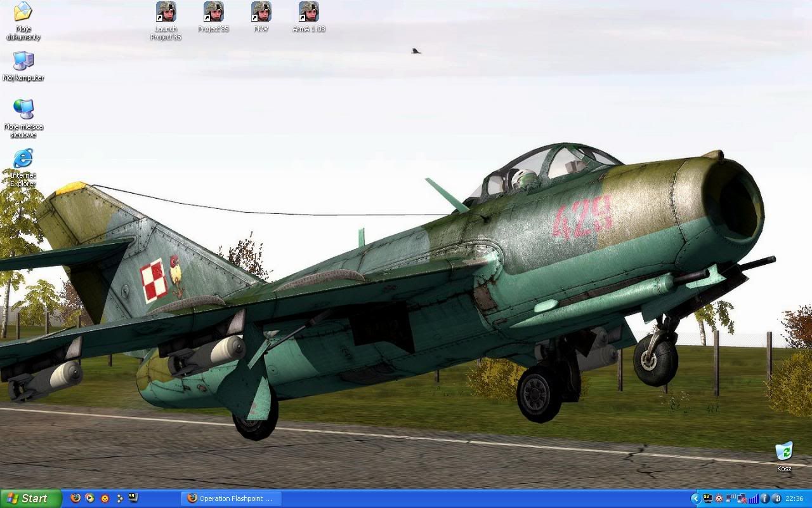Select the Kosz recycle bin icon
This screenshot has width=812, height=508.
pyautogui.click(x=784, y=457)
